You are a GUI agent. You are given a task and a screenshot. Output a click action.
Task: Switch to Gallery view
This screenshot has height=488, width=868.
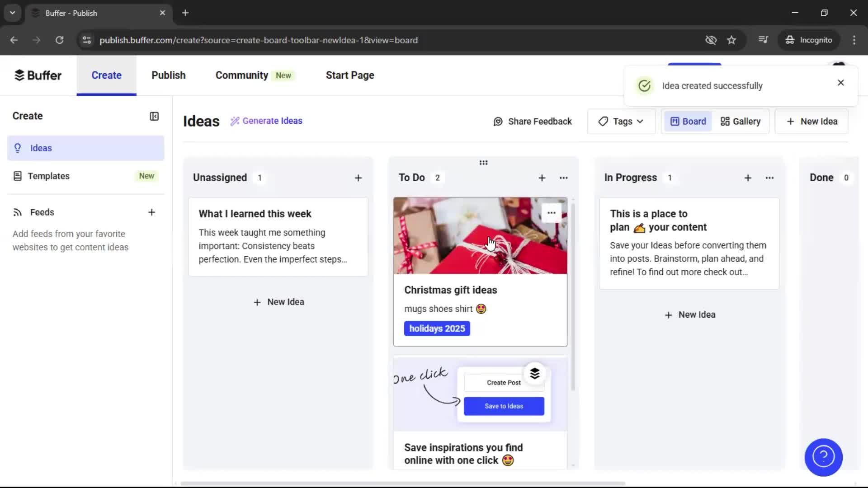pyautogui.click(x=740, y=121)
